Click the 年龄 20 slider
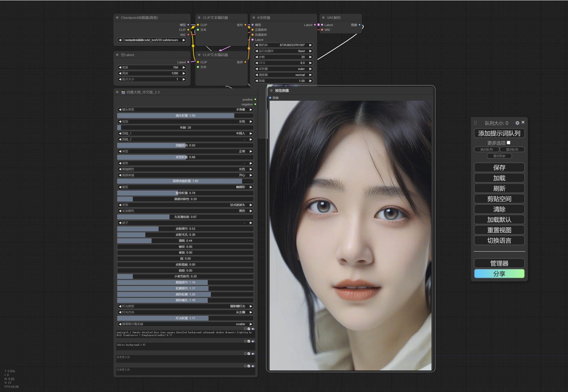 click(x=185, y=128)
